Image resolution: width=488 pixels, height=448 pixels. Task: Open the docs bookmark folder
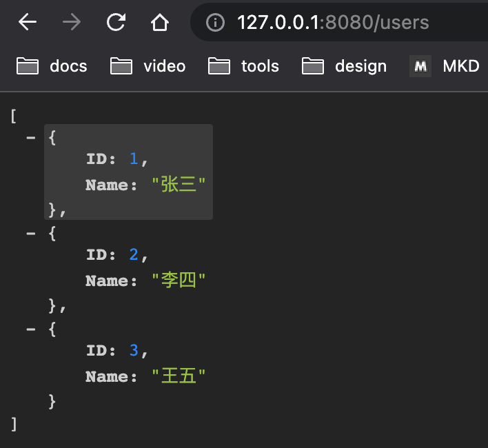[52, 66]
